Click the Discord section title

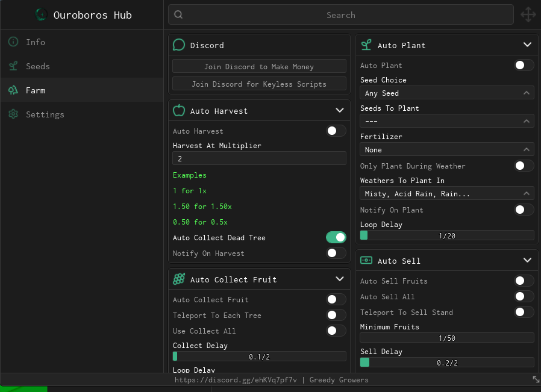[207, 45]
